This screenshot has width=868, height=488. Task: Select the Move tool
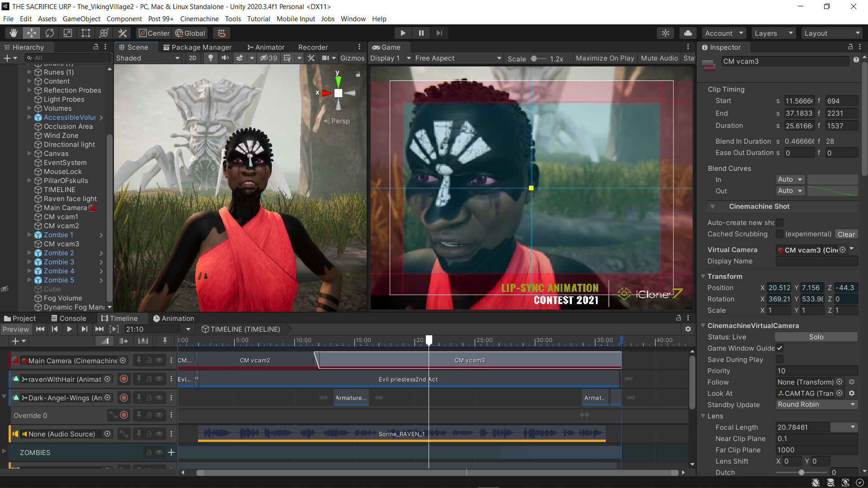32,33
